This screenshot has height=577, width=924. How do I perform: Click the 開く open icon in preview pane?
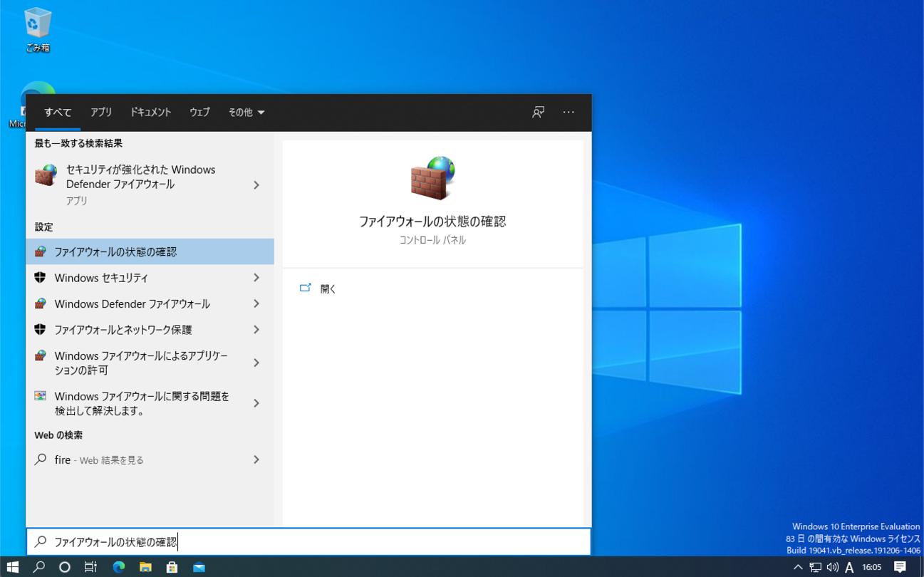(306, 288)
